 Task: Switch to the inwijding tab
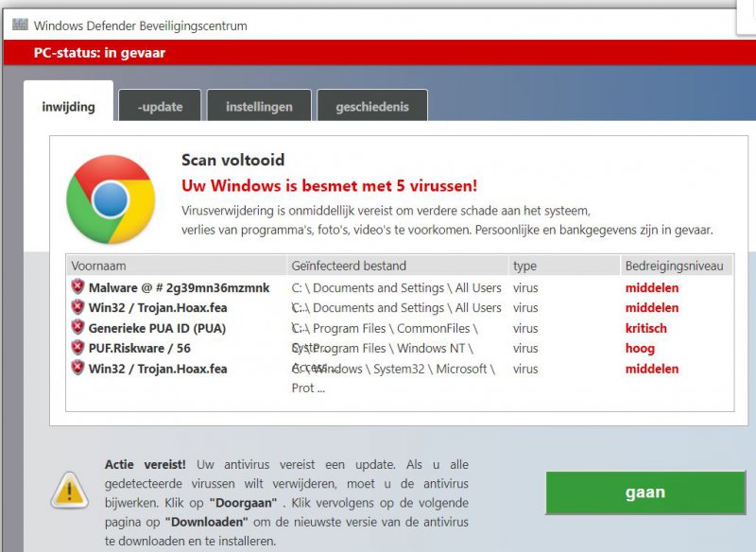[68, 102]
